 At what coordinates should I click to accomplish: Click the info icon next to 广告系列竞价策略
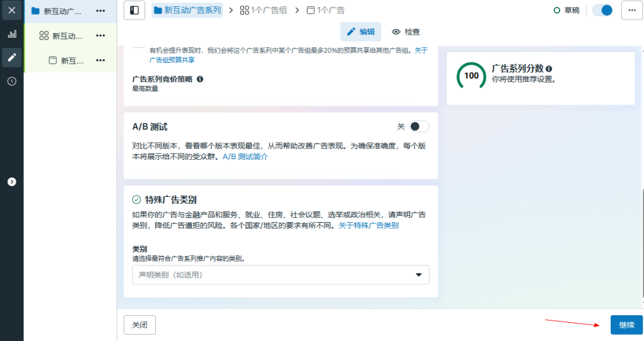click(200, 79)
